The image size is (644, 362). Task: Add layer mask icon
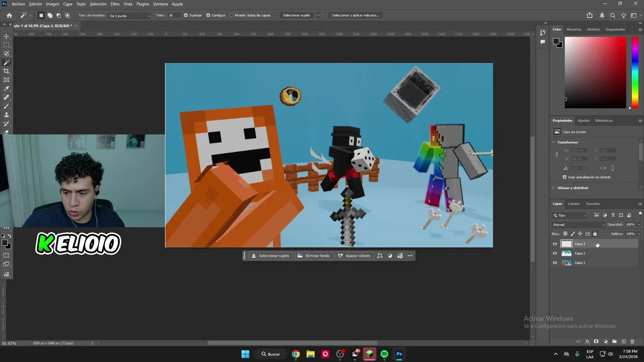coord(596,341)
